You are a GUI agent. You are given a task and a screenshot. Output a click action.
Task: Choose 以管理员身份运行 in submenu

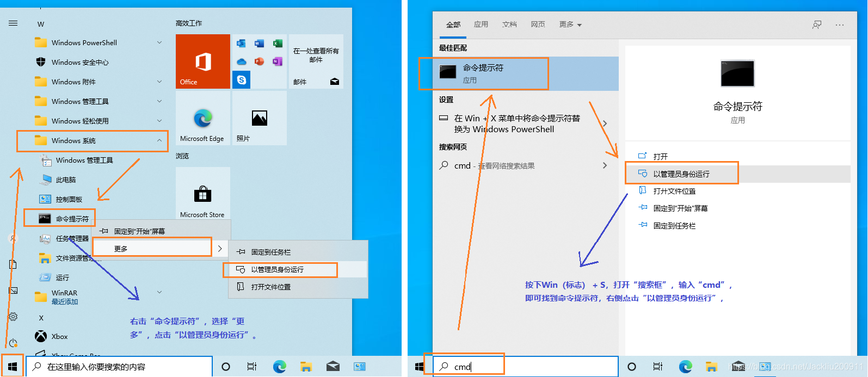pos(298,269)
